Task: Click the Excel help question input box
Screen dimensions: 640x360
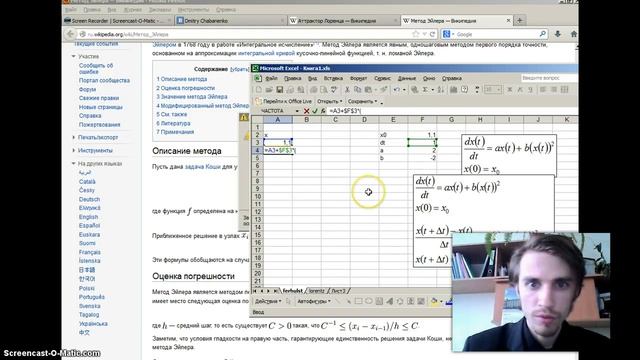Action: click(549, 78)
